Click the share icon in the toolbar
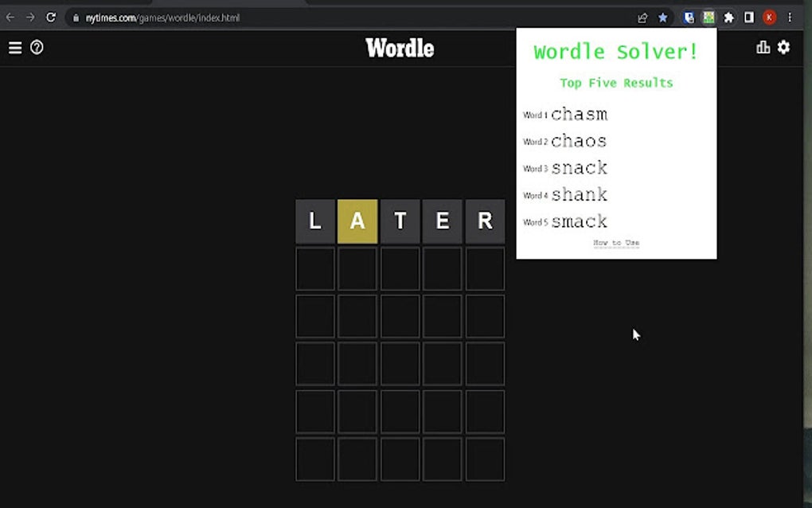Image resolution: width=812 pixels, height=508 pixels. [643, 17]
